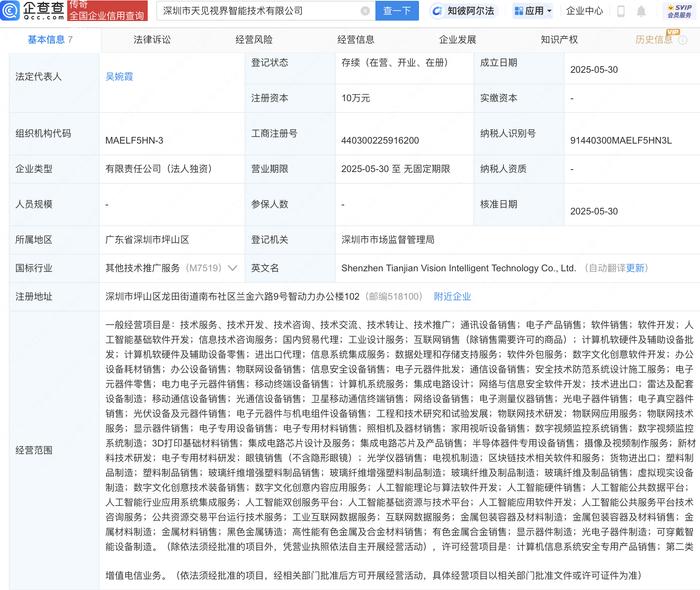Select 存续（在营、开业、在册）status
Image resolution: width=700 pixels, height=590 pixels.
coord(395,63)
